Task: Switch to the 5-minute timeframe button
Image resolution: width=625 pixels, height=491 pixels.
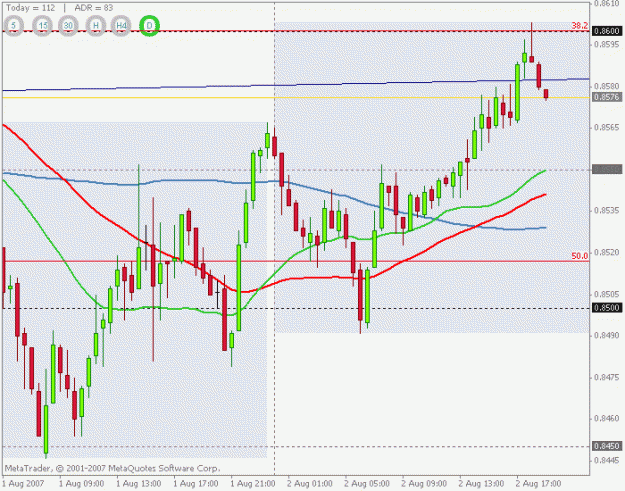Action: point(14,26)
